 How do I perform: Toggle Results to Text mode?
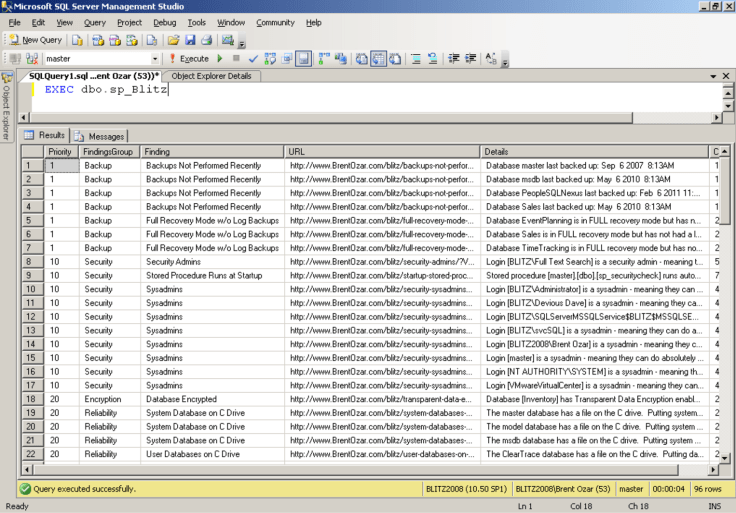pyautogui.click(x=362, y=59)
